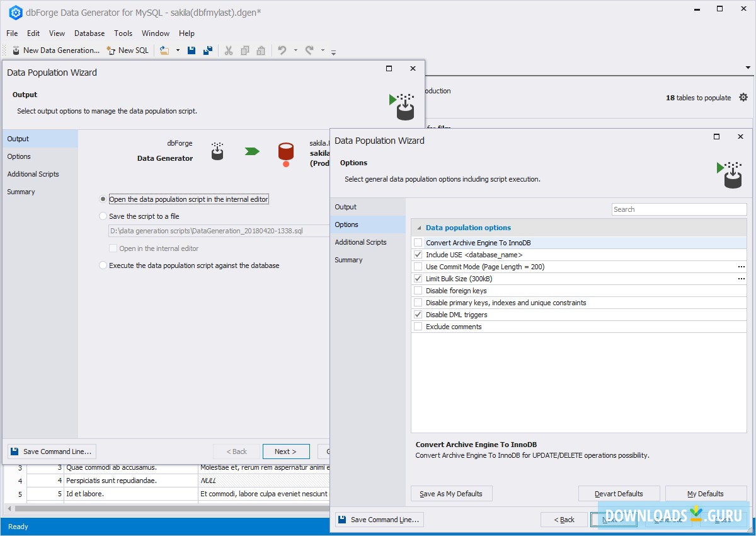Select Additional Scripts in Options wizard sidebar

pyautogui.click(x=360, y=242)
